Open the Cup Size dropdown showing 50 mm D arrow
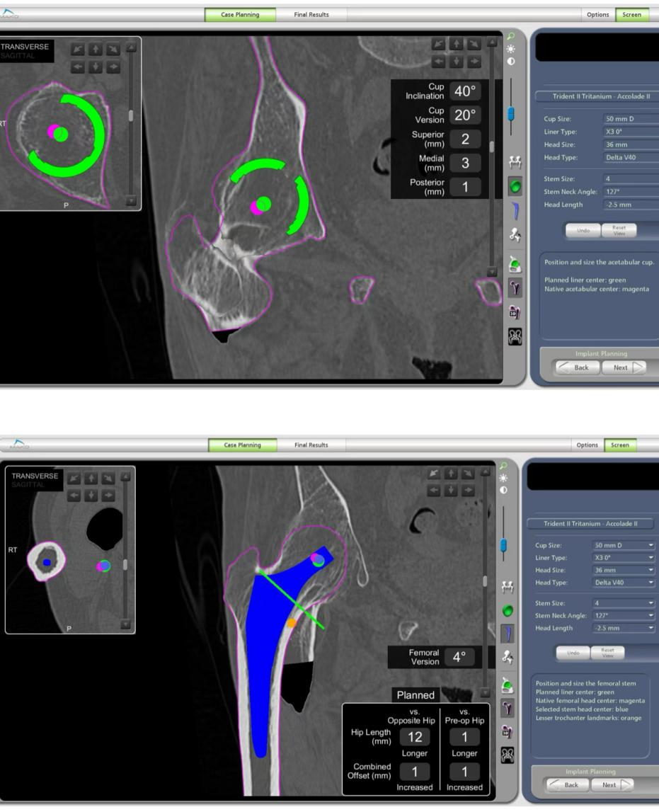The height and width of the screenshot is (812, 659). (x=651, y=545)
